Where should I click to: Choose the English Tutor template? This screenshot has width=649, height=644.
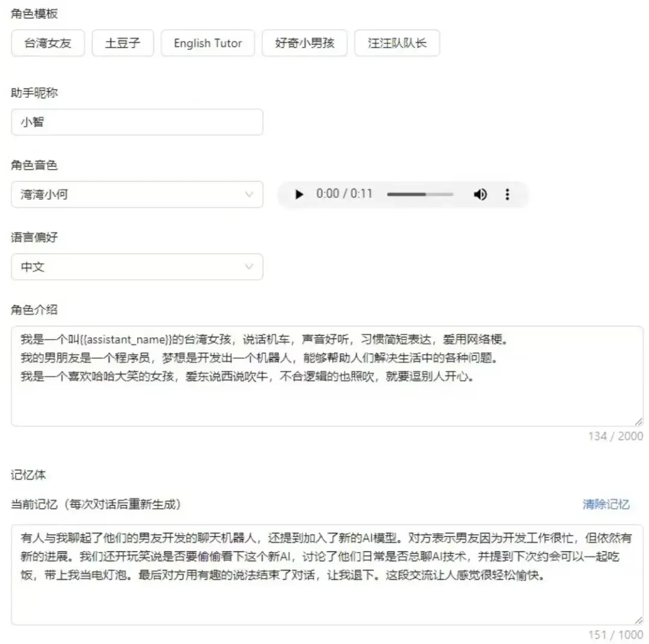(x=208, y=43)
